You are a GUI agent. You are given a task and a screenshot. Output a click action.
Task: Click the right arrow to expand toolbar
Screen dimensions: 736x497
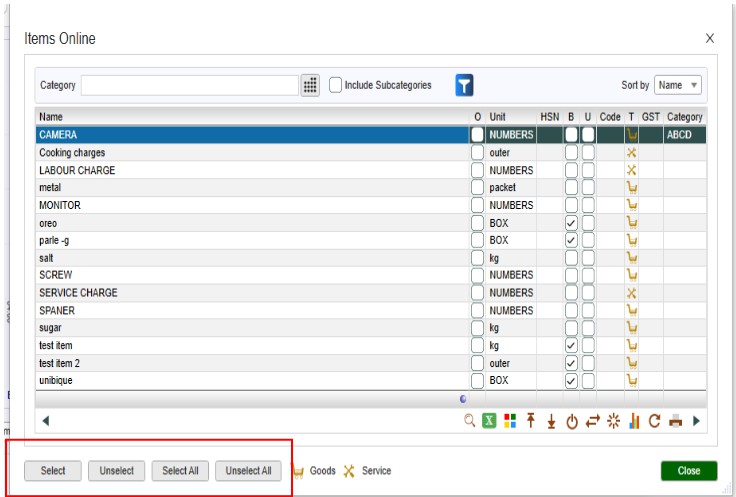696,421
